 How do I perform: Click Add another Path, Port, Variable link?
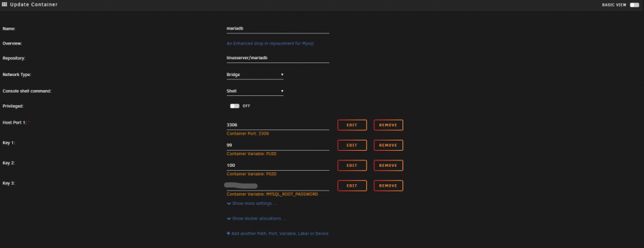point(277,233)
